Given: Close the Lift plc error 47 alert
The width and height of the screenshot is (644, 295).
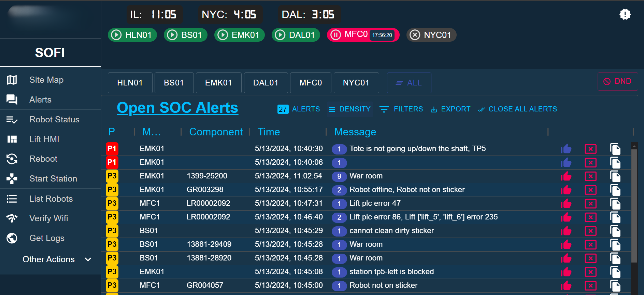Looking at the screenshot, I should (x=590, y=204).
